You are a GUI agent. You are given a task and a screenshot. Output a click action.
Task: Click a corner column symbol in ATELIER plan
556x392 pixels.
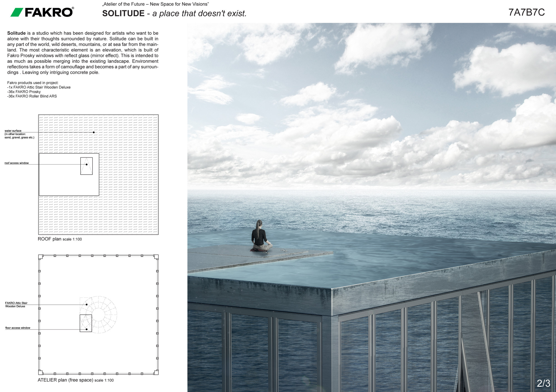click(x=41, y=257)
